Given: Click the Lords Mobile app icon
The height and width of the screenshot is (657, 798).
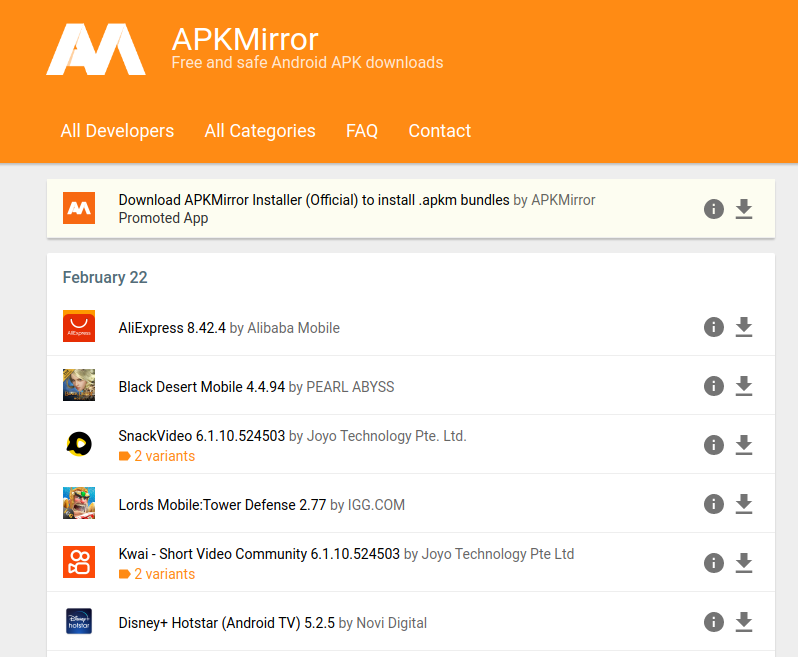Looking at the screenshot, I should coord(79,503).
